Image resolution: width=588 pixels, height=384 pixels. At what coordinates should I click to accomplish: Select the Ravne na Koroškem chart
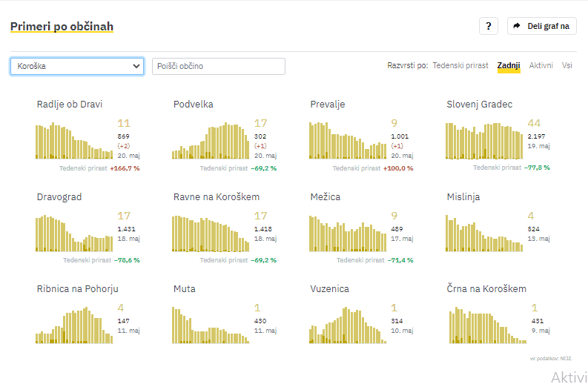[x=211, y=234]
